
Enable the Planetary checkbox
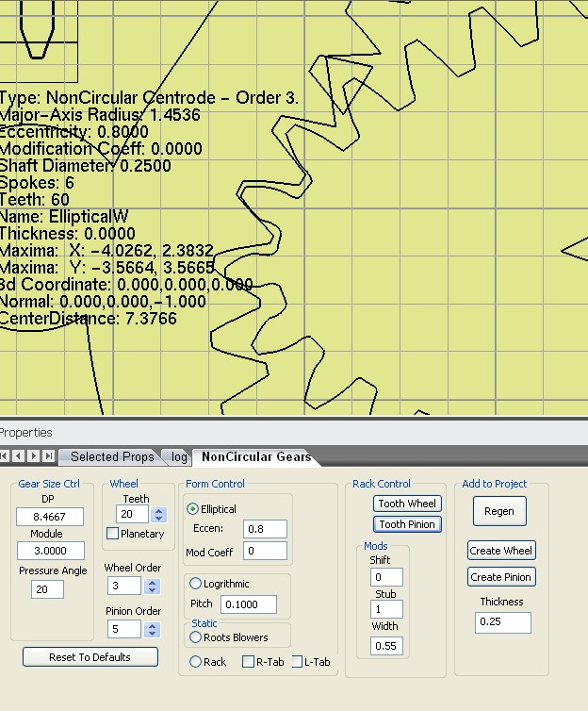[113, 534]
